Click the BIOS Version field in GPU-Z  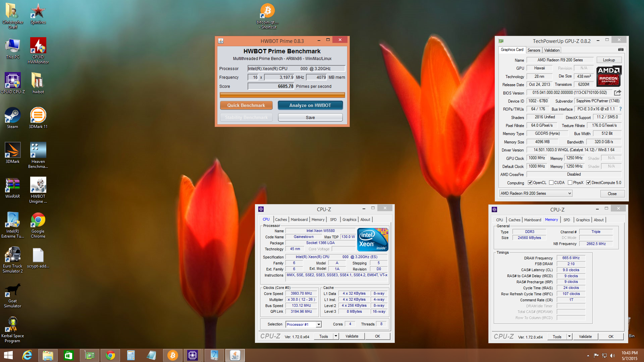click(x=570, y=93)
